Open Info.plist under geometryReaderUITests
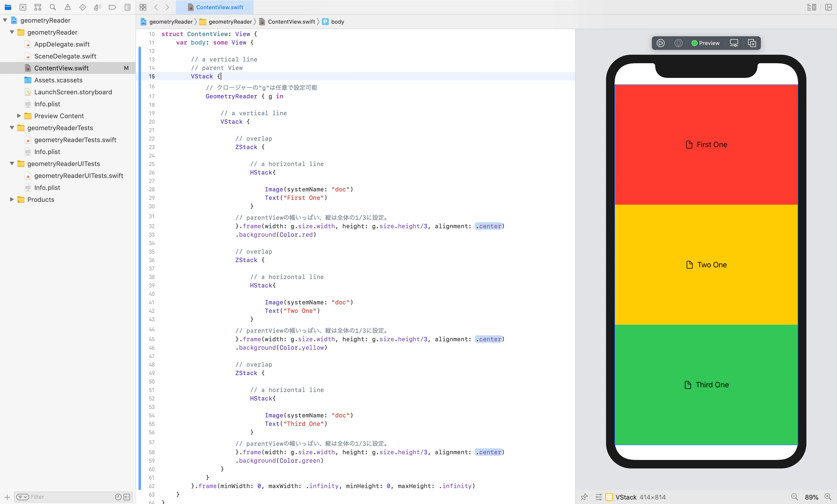 [x=47, y=187]
